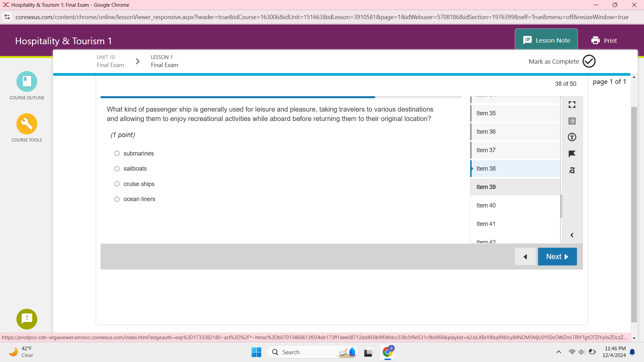Viewport: 644px width, 362px height.
Task: Print the lesson page
Action: tap(604, 41)
